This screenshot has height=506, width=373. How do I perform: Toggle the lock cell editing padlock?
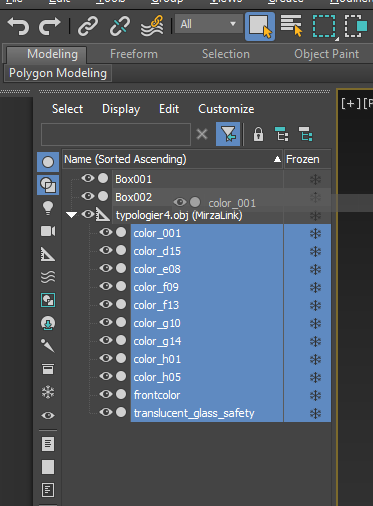click(x=258, y=134)
